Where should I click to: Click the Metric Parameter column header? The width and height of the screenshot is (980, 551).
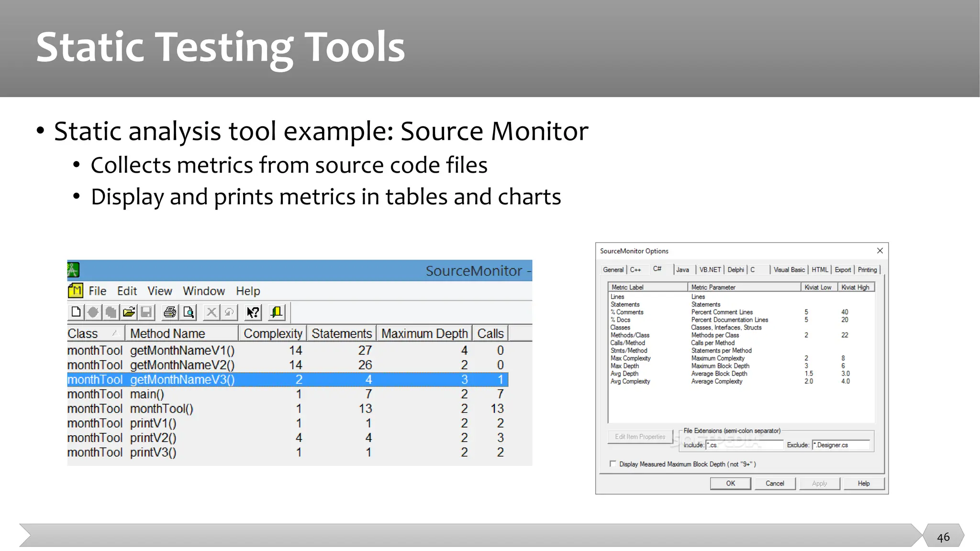pos(744,287)
